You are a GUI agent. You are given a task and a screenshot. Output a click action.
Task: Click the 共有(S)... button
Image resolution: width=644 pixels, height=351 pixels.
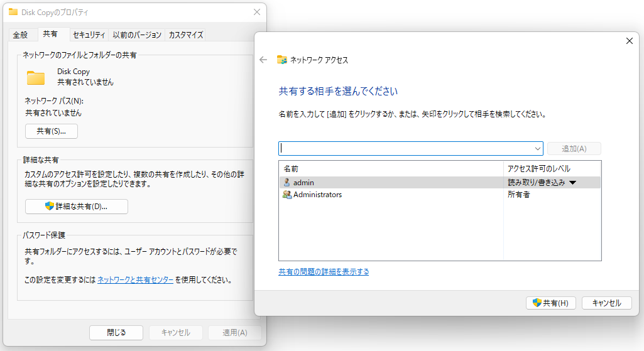click(x=52, y=131)
